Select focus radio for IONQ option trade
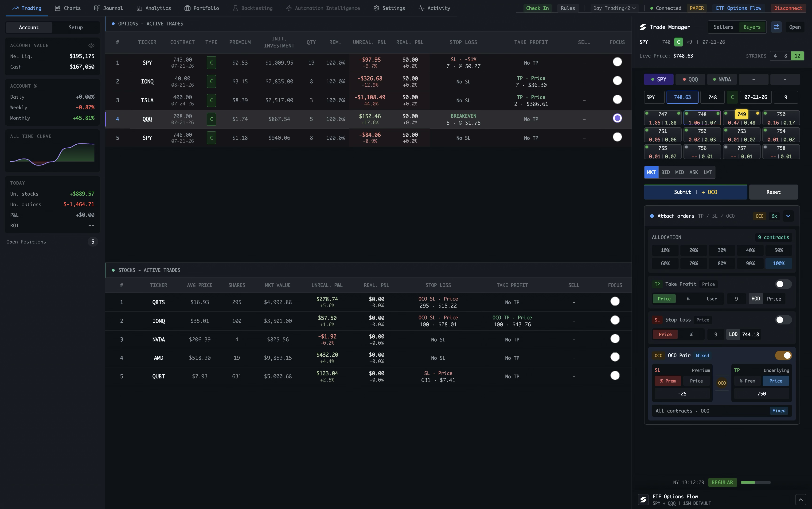The width and height of the screenshot is (812, 509). (x=617, y=81)
